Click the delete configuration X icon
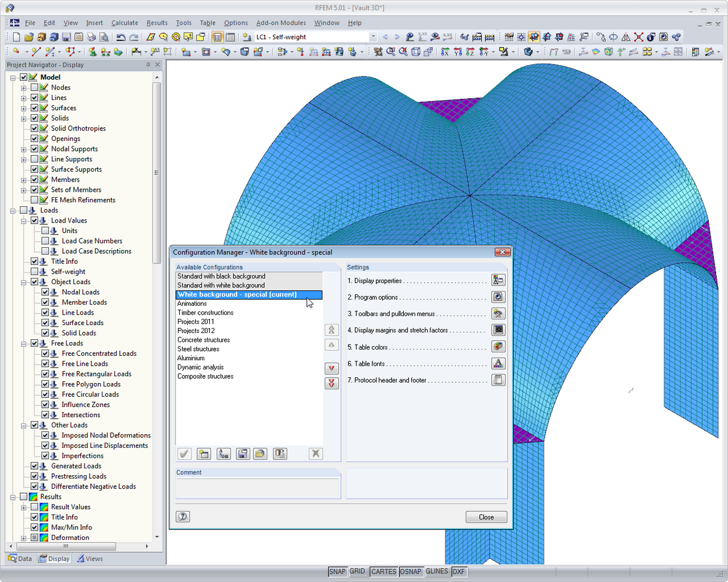The height and width of the screenshot is (582, 728). 316,454
